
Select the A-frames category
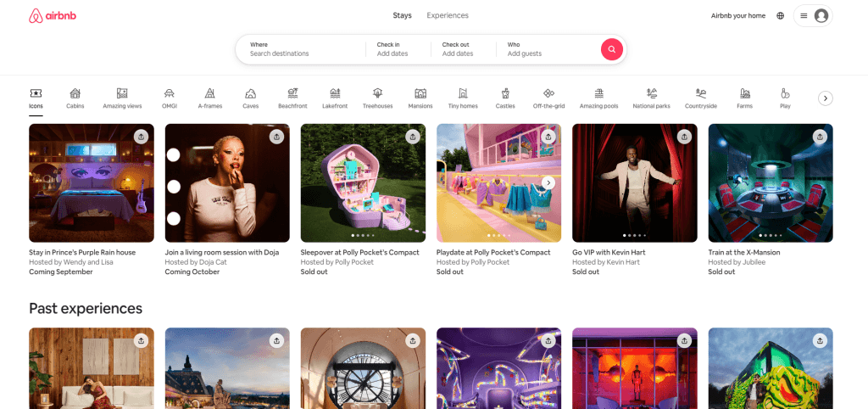(x=210, y=98)
